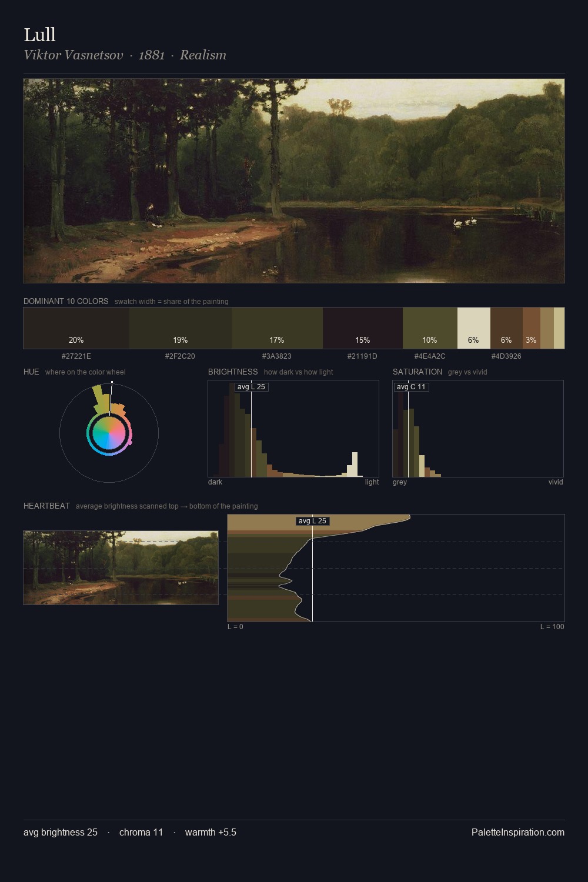Click the 'light' axis label under Brightness
This screenshot has width=588, height=882.
(372, 482)
